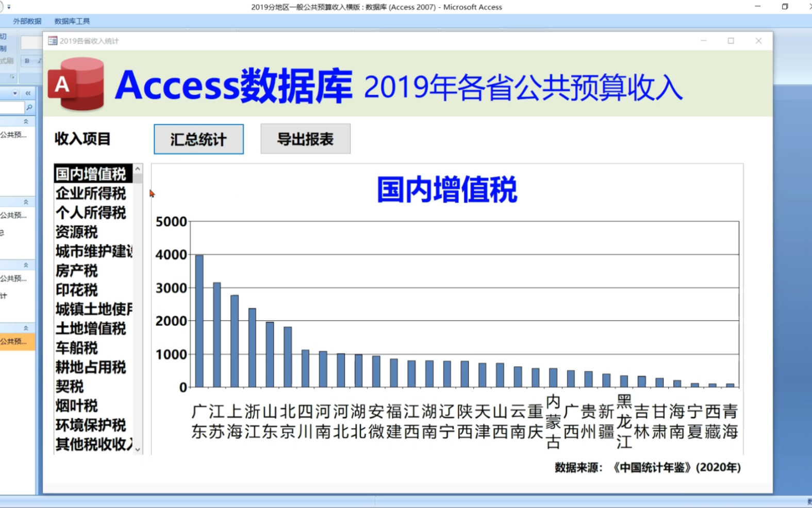Open the 外部数据 ribbon tab
This screenshot has width=812, height=508.
tap(27, 21)
